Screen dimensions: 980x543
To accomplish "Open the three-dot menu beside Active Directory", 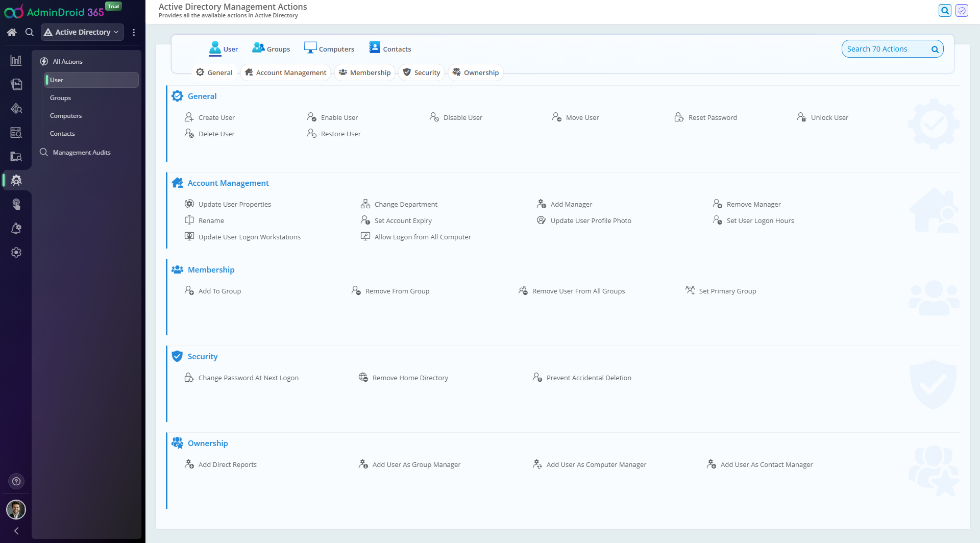I will coord(134,32).
